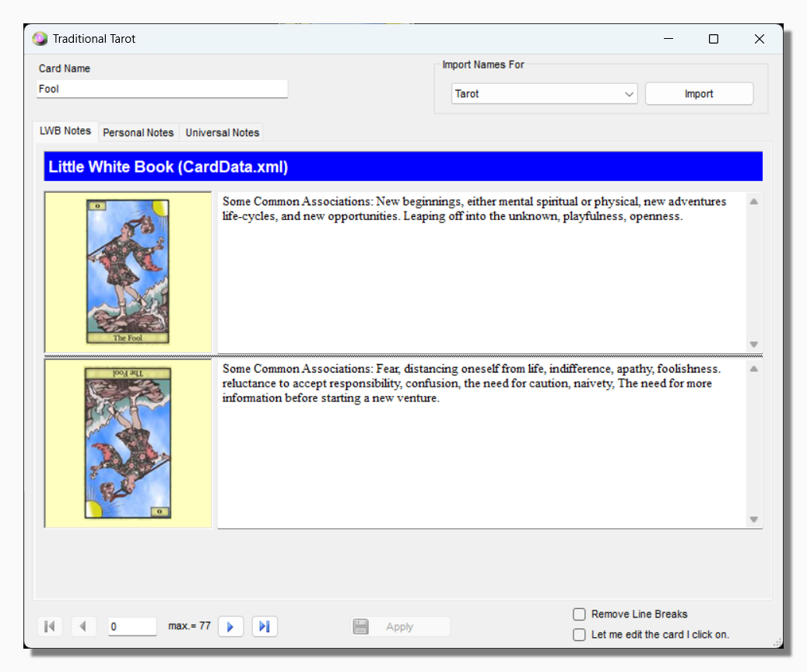Click the reversed meaning scrollbar up arrow
The height and width of the screenshot is (672, 807).
click(x=754, y=369)
